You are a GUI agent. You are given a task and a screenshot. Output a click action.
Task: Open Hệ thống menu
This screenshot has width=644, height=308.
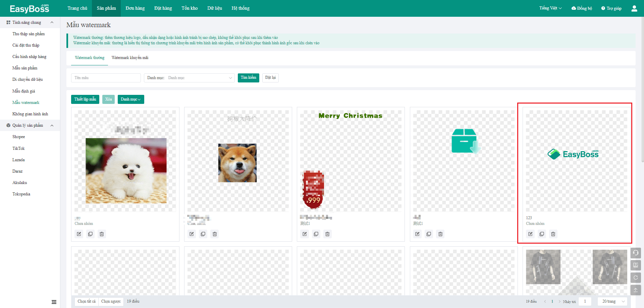coord(240,8)
